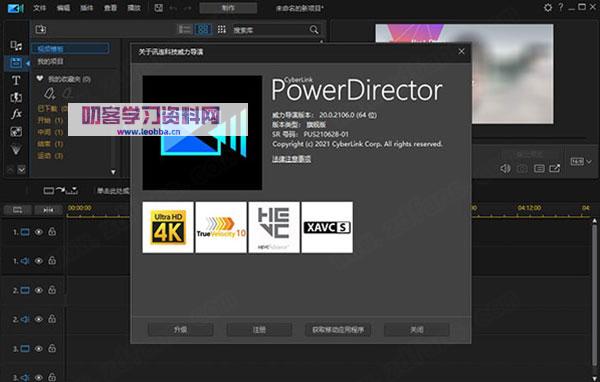Close the About dialog with X
Screen dimensions: 600x382
[461, 51]
